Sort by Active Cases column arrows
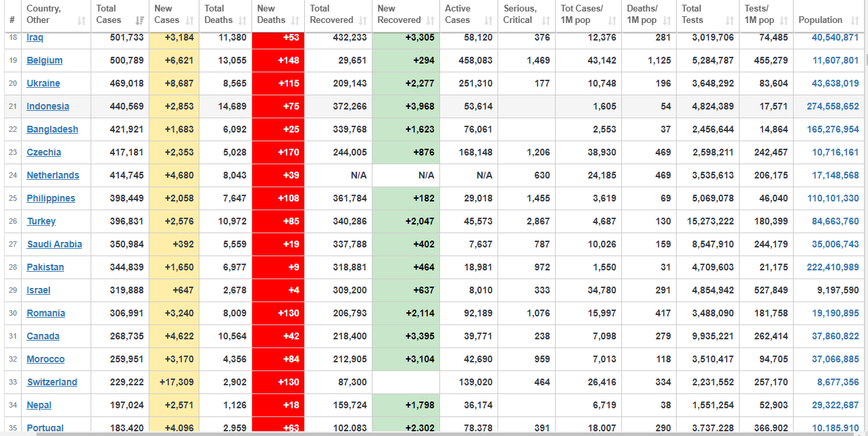 tap(489, 21)
